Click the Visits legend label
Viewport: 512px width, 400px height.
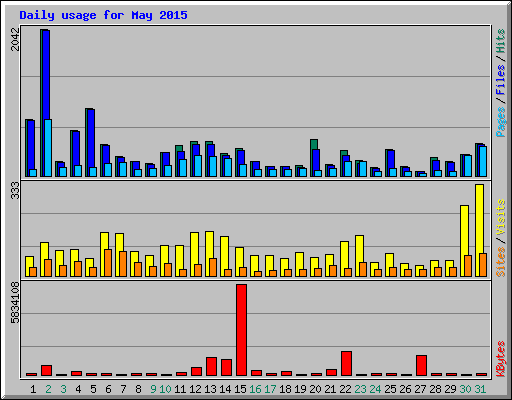(x=501, y=217)
